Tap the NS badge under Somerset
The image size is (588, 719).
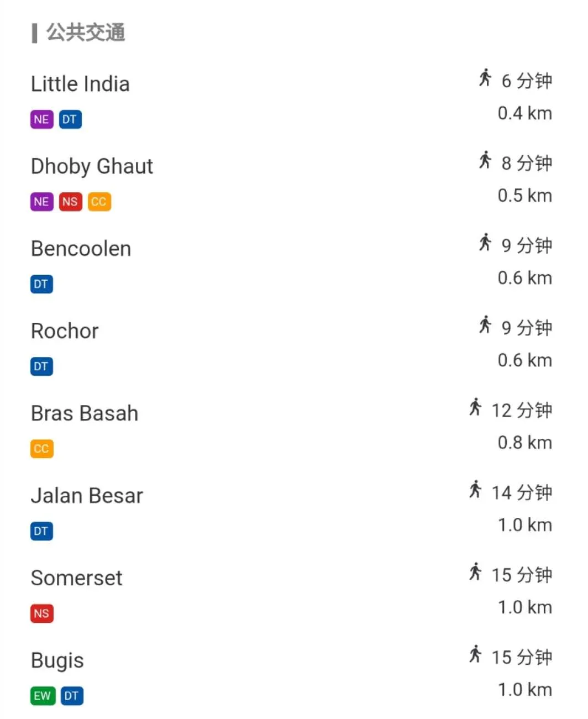pos(41,613)
